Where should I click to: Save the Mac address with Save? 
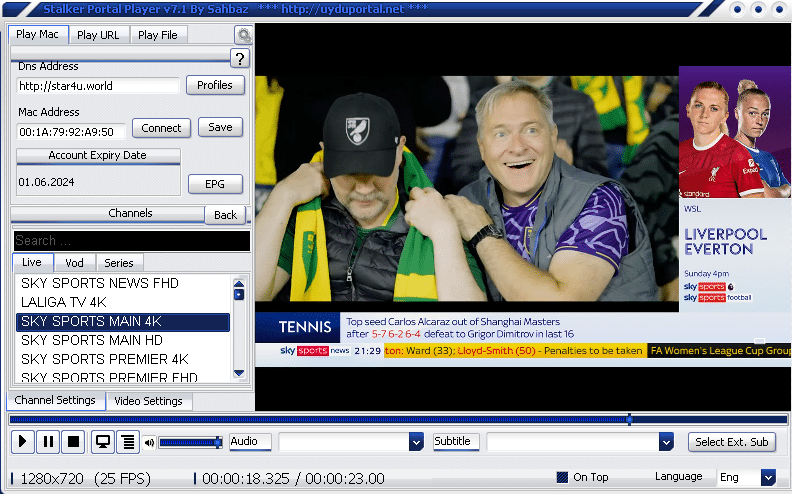coord(220,127)
